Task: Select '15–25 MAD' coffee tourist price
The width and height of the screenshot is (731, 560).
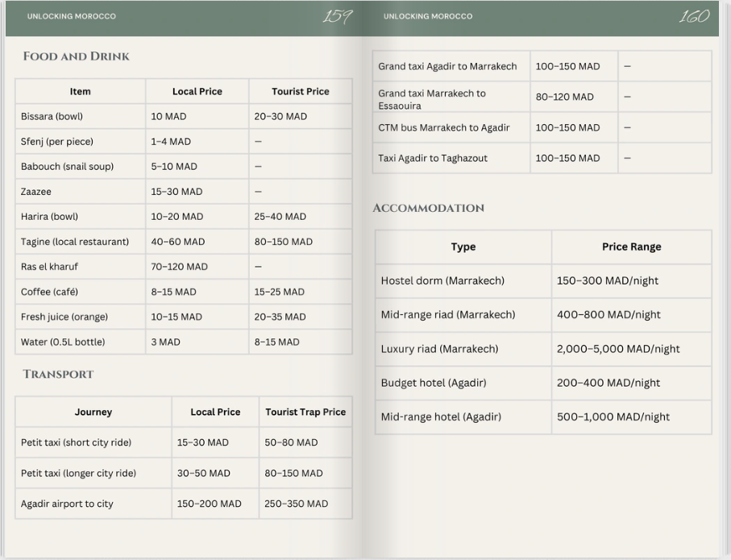Action: [x=279, y=292]
